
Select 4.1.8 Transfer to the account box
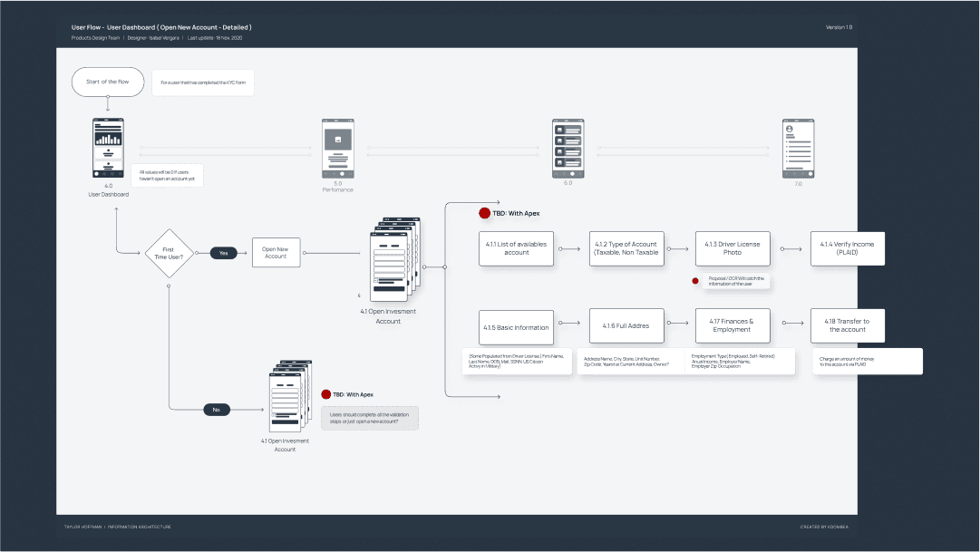tap(848, 325)
